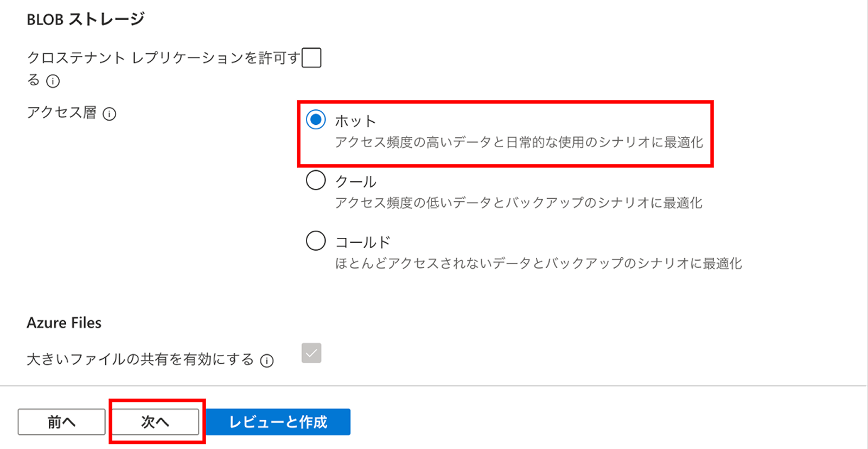Go back with the 前へ button

tap(61, 422)
